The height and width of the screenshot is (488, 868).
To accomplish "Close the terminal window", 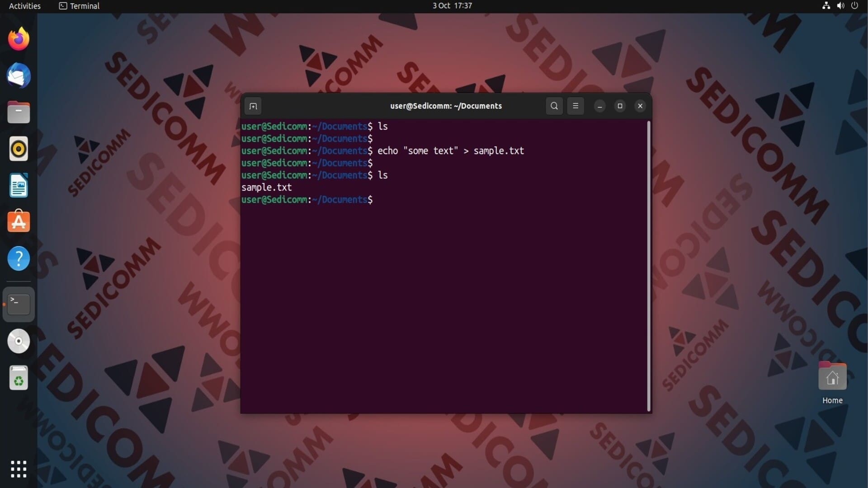I will coord(640,106).
